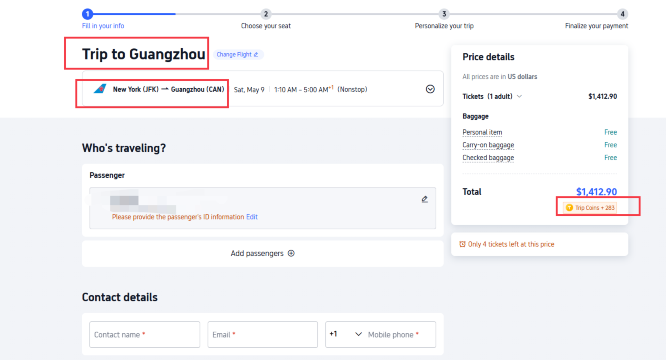Click the Trip Coins + 283 badge
Viewport: 666px width, 360px height.
point(590,208)
